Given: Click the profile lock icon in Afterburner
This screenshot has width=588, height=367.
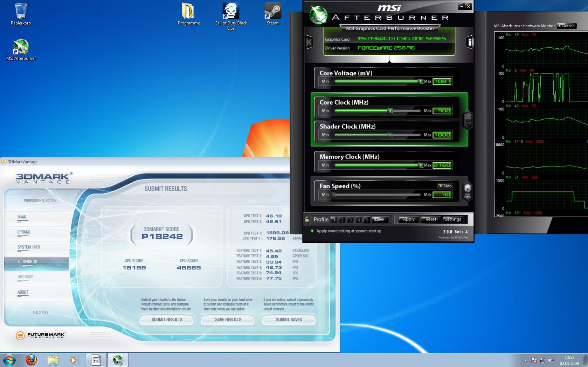Looking at the screenshot, I should pyautogui.click(x=307, y=219).
